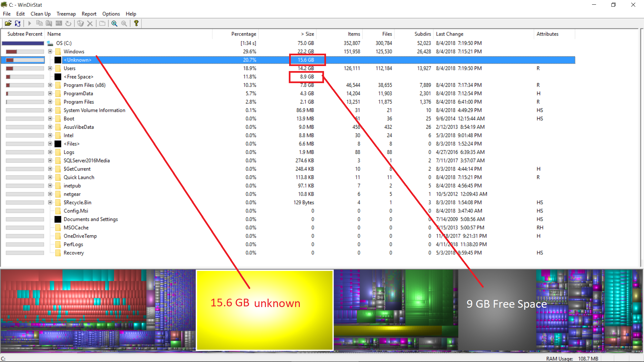Click the black Unknown item icon
The width and height of the screenshot is (644, 362).
point(58,60)
